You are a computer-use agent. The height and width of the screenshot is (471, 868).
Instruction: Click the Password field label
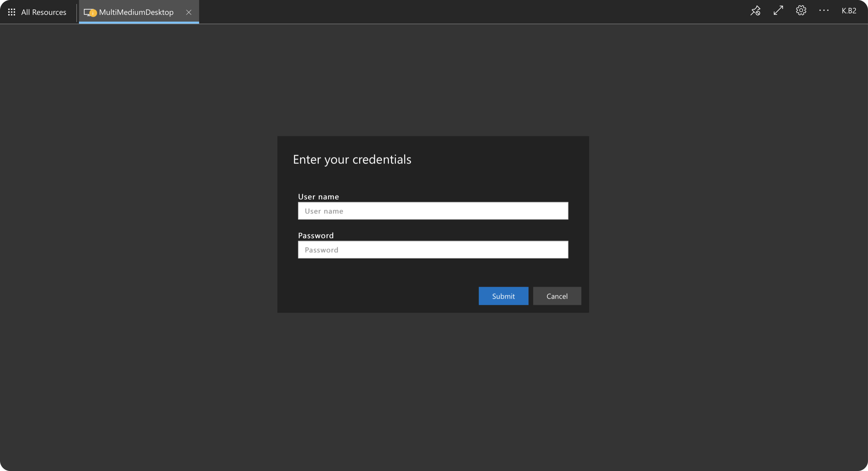316,235
